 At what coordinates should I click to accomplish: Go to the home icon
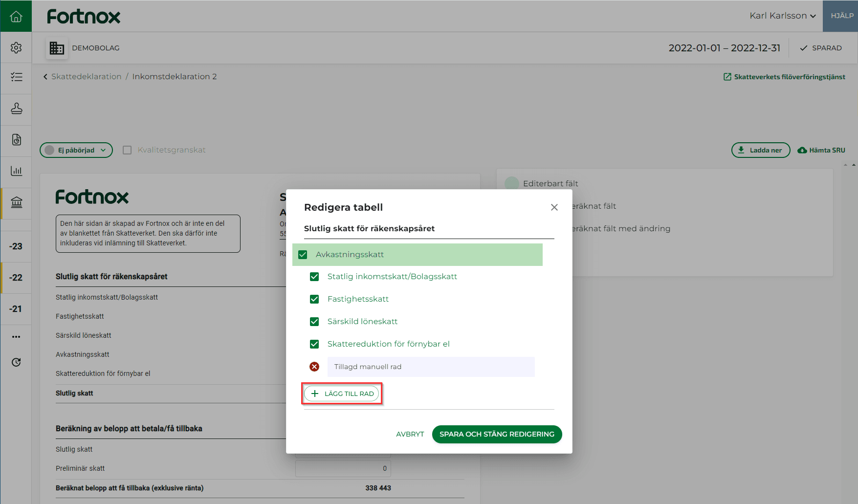pyautogui.click(x=16, y=16)
